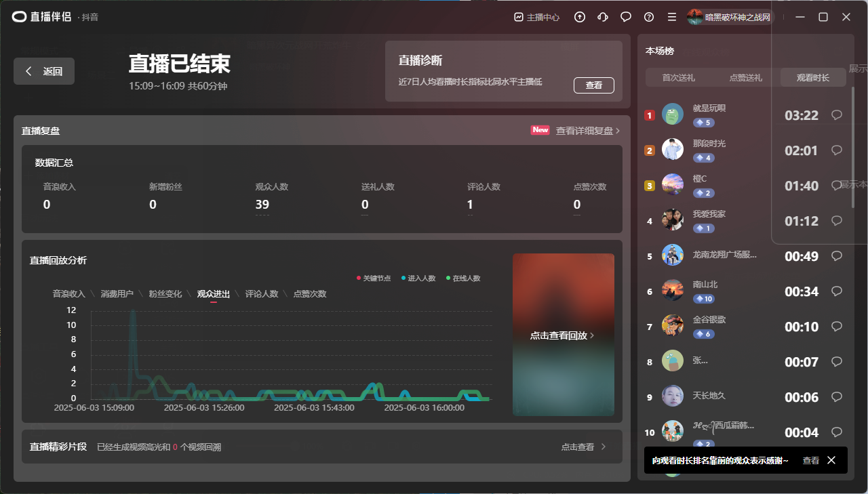Dismiss the thank-viewers toast with X
This screenshot has height=494, width=868.
coord(831,460)
